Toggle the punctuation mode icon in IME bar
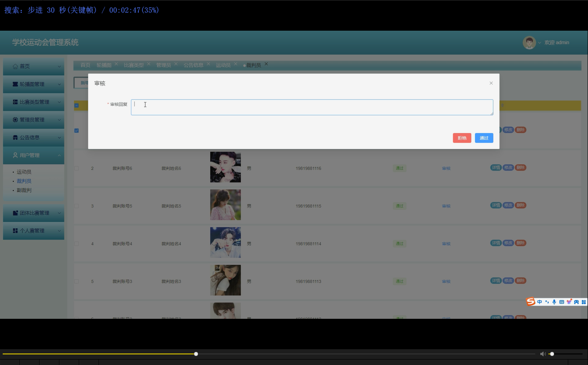Screen dimensions: 588x365 coord(547,302)
